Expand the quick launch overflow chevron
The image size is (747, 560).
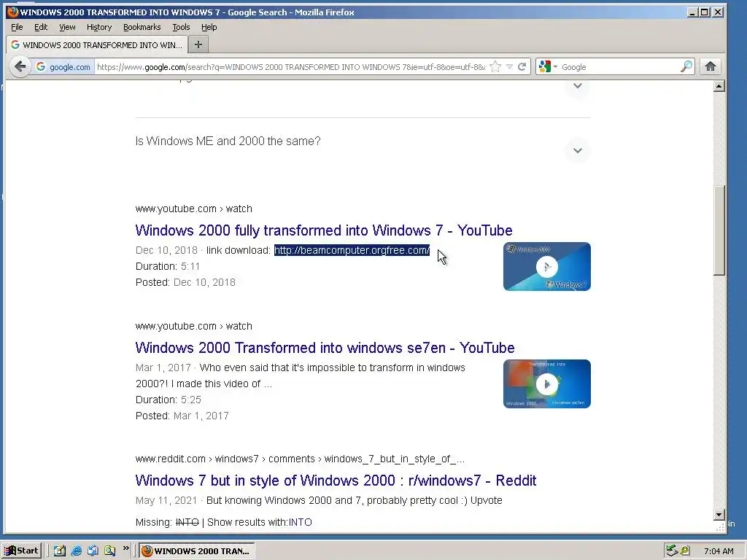tap(125, 548)
